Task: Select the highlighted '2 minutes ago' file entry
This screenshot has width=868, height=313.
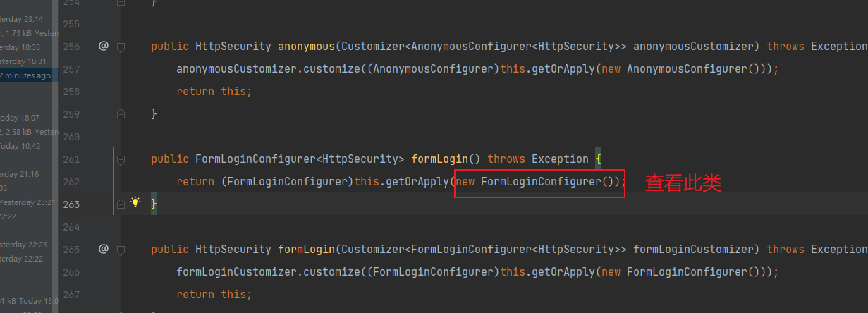Action: 25,75
